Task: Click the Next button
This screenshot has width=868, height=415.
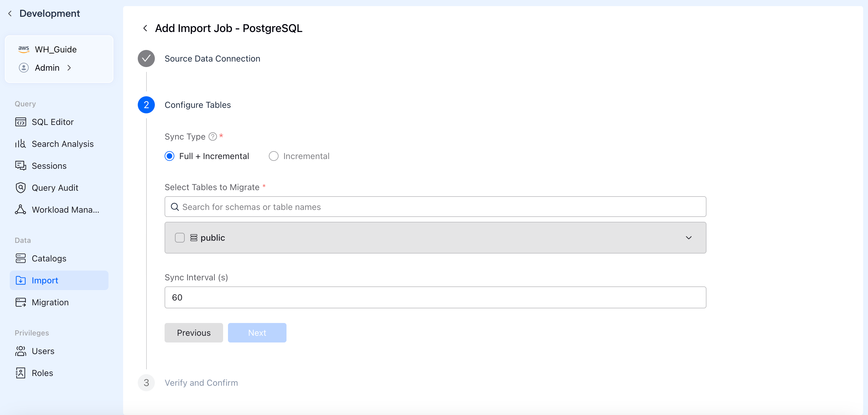Action: (x=257, y=333)
